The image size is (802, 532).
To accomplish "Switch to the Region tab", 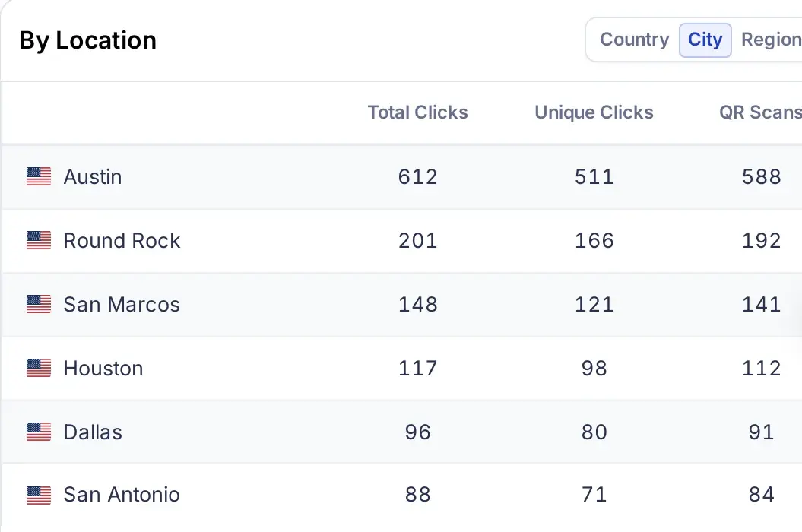I will [772, 40].
